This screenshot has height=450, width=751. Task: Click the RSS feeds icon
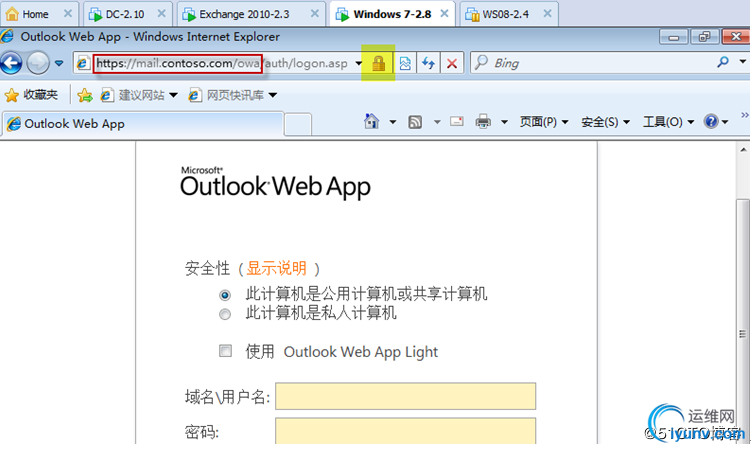(415, 122)
